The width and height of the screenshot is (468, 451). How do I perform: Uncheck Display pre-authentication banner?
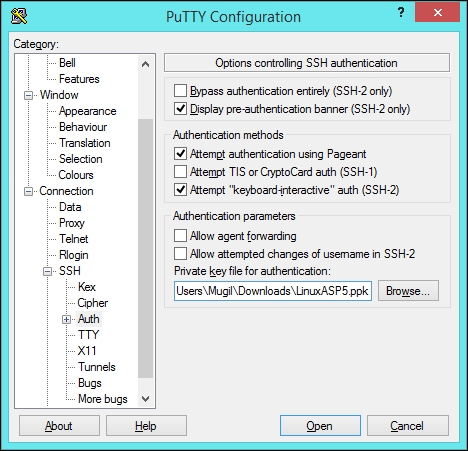180,109
